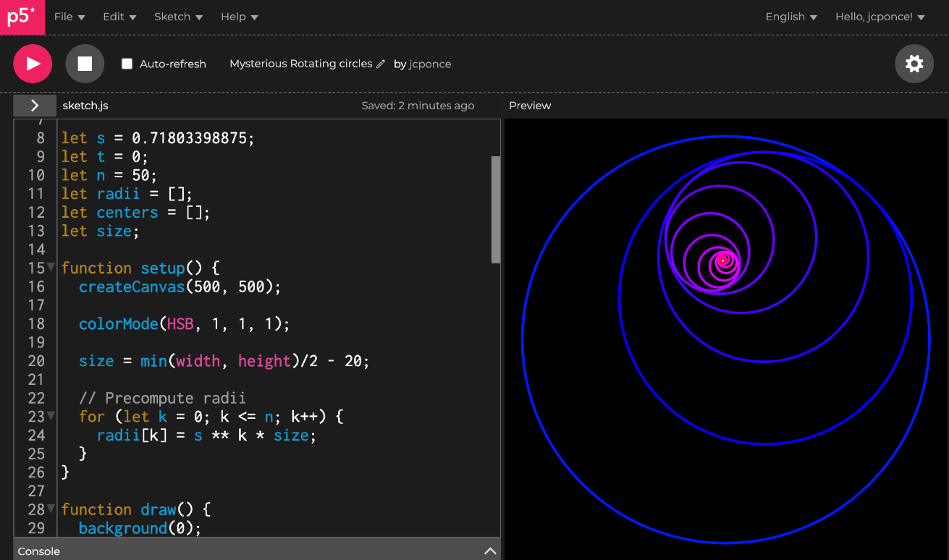Expand the sidebar file list arrow
The width and height of the screenshot is (949, 560).
(34, 106)
